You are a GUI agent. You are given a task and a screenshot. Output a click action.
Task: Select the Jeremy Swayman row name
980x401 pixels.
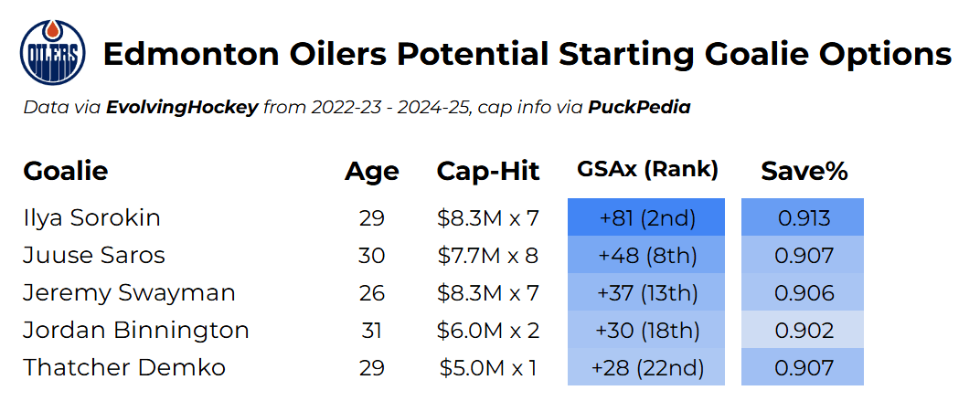129,292
